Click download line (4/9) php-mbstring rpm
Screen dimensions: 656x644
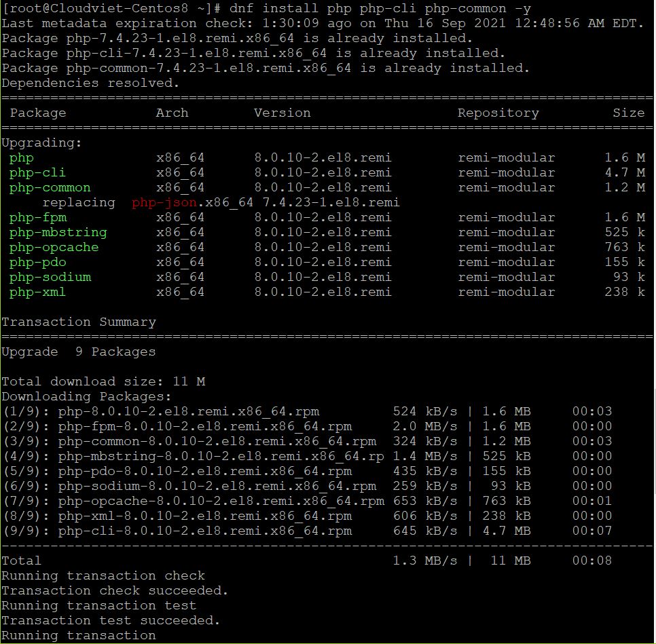[308, 457]
